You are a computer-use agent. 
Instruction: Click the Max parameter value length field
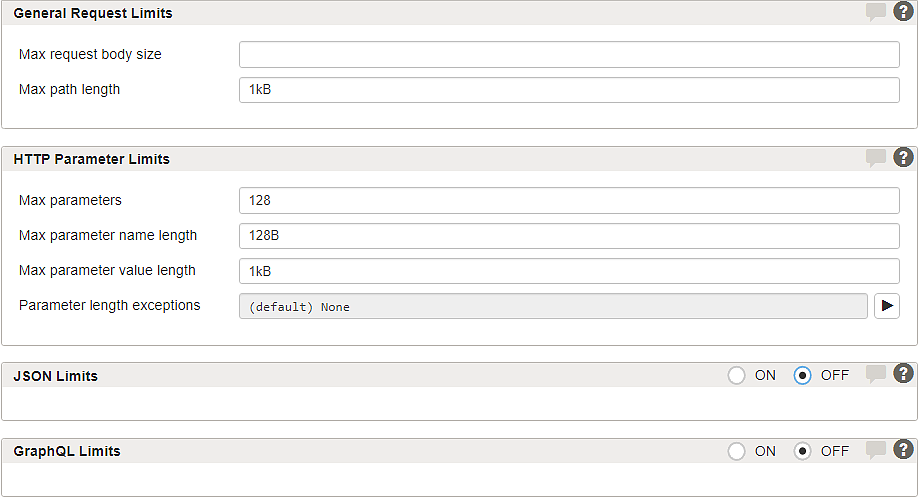tap(569, 271)
